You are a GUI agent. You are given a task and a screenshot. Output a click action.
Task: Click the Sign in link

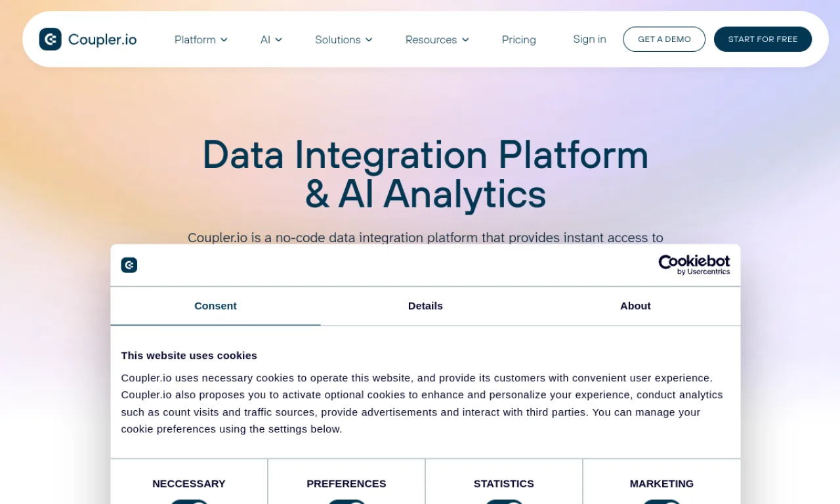pos(589,39)
